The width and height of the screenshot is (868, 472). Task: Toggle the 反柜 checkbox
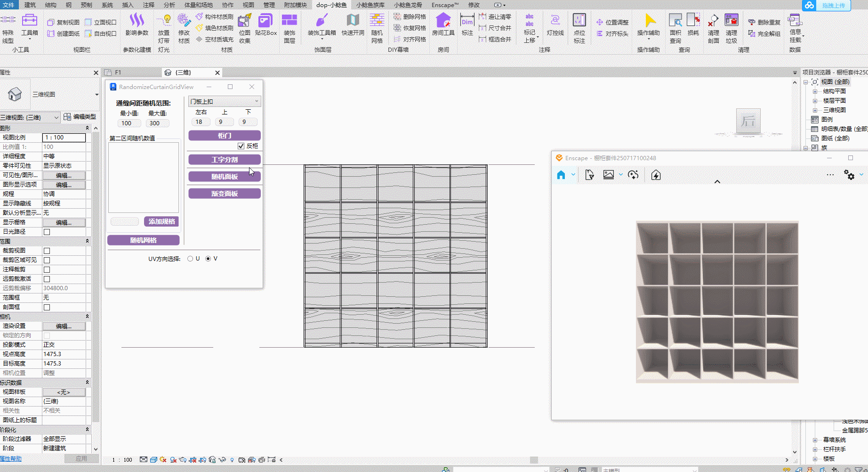(241, 146)
